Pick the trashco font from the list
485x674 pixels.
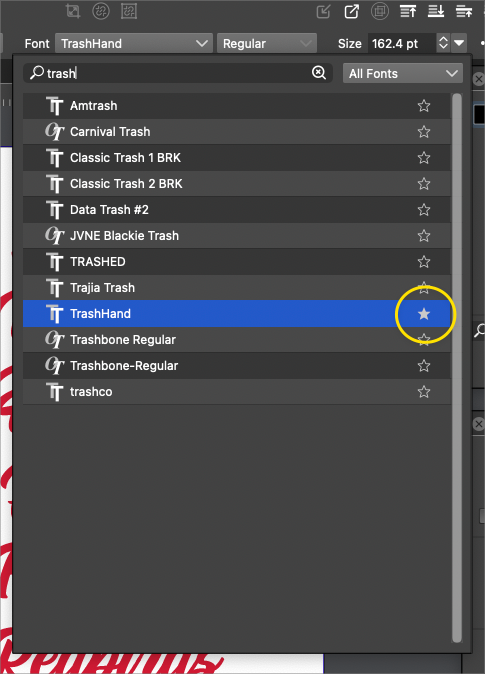coord(237,392)
